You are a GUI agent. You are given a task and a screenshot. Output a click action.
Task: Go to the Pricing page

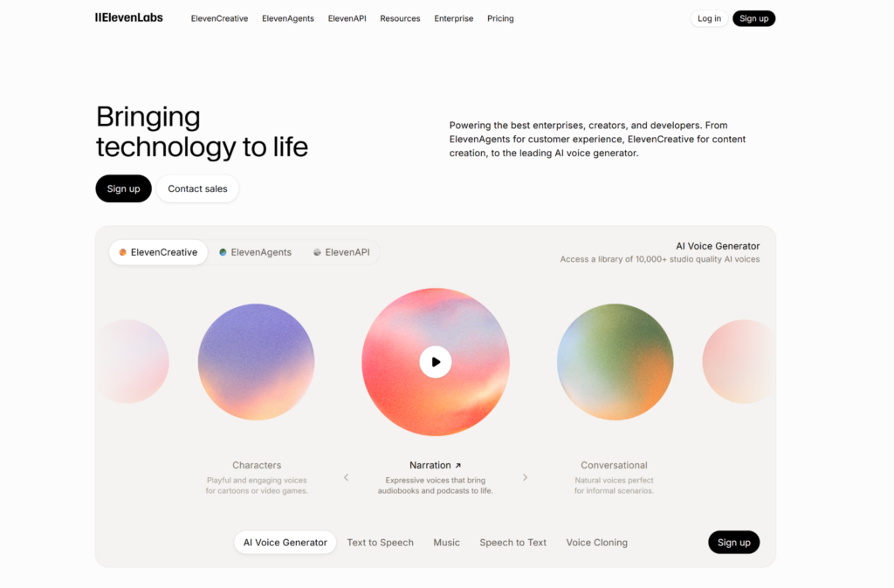[x=500, y=18]
